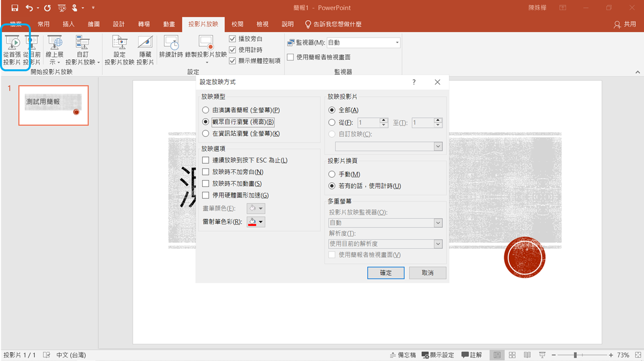The width and height of the screenshot is (644, 361).
Task: Click 確定 button in dialog
Action: (386, 273)
